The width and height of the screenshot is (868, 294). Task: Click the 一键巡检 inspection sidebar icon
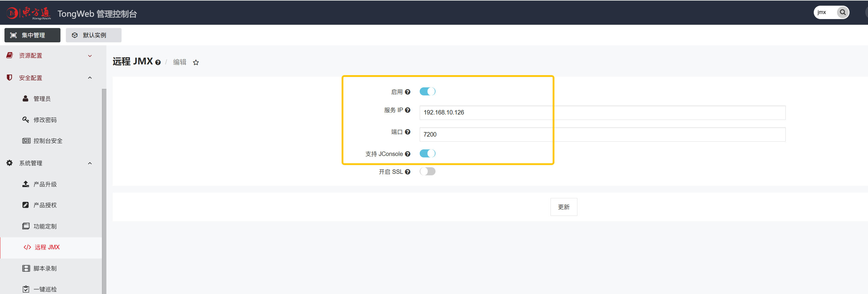25,289
